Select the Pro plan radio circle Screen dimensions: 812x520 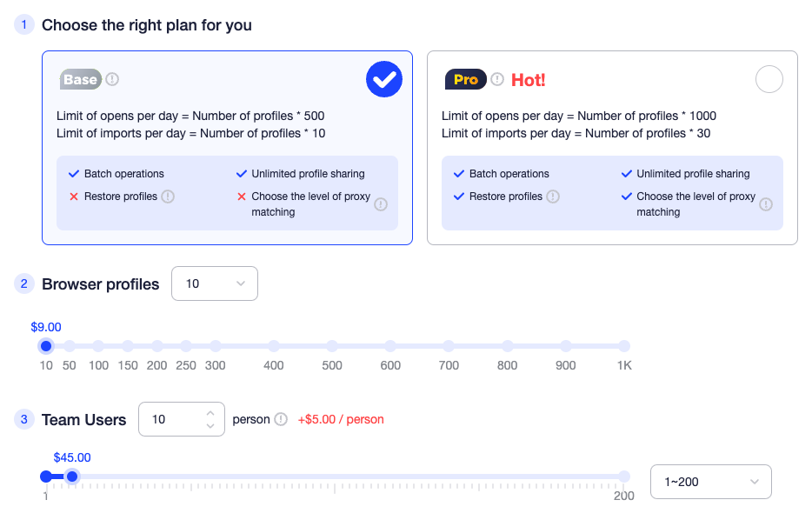(769, 80)
